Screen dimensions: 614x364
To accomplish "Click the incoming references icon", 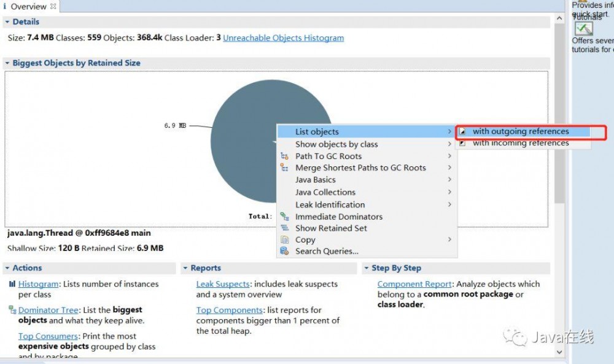I will click(462, 143).
